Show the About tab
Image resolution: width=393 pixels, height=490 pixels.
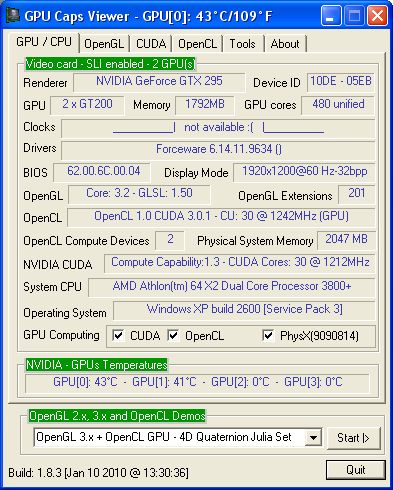[285, 44]
